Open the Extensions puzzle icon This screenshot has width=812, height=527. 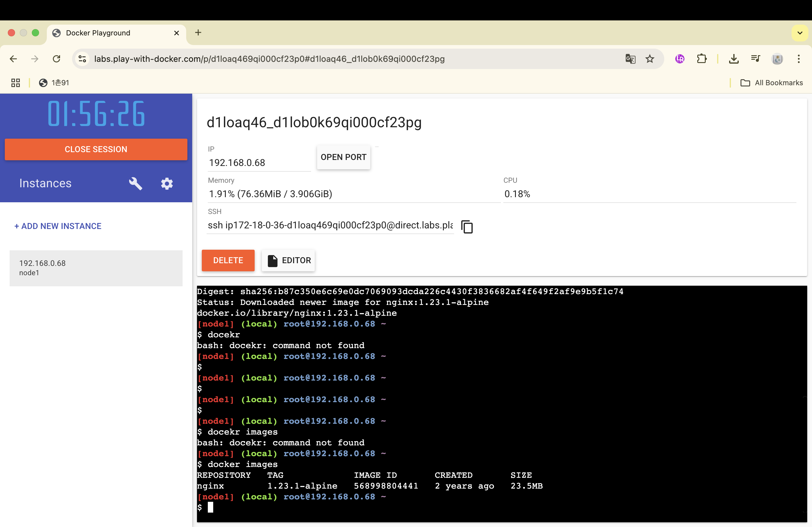[x=701, y=59]
